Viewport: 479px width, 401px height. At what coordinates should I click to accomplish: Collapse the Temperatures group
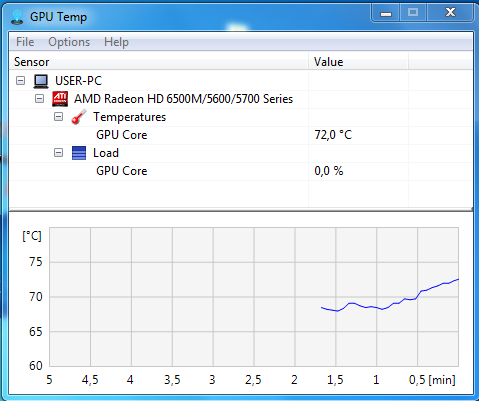(x=58, y=117)
